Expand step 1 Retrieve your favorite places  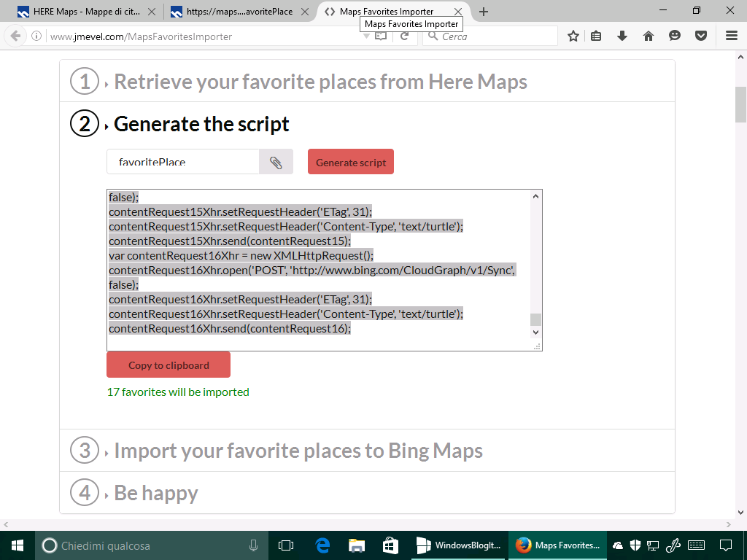[320, 82]
